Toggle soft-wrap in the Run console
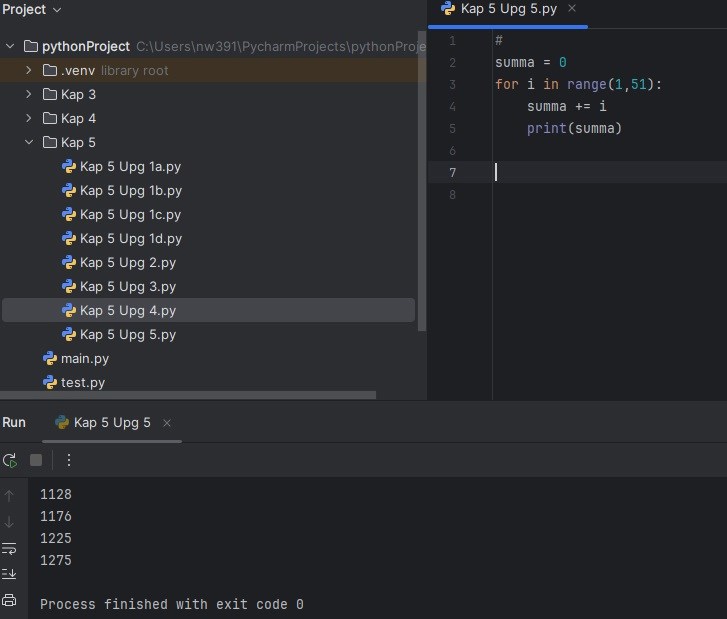 pyautogui.click(x=10, y=548)
